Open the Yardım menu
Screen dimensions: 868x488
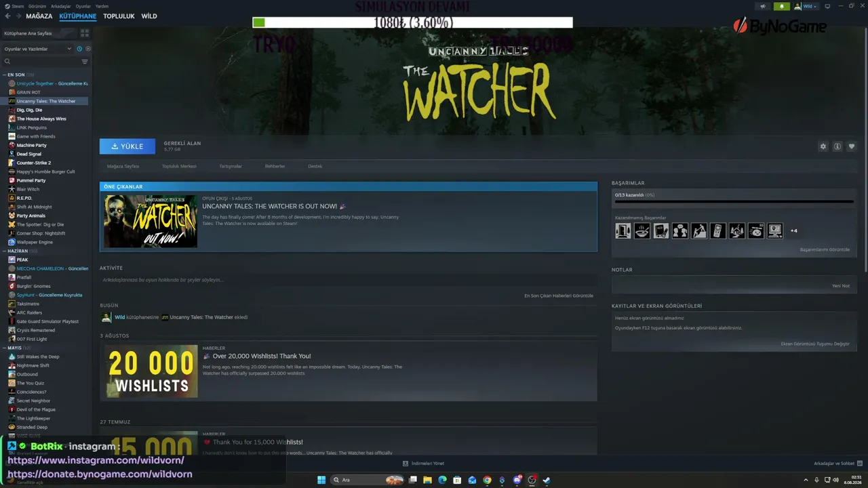click(102, 6)
